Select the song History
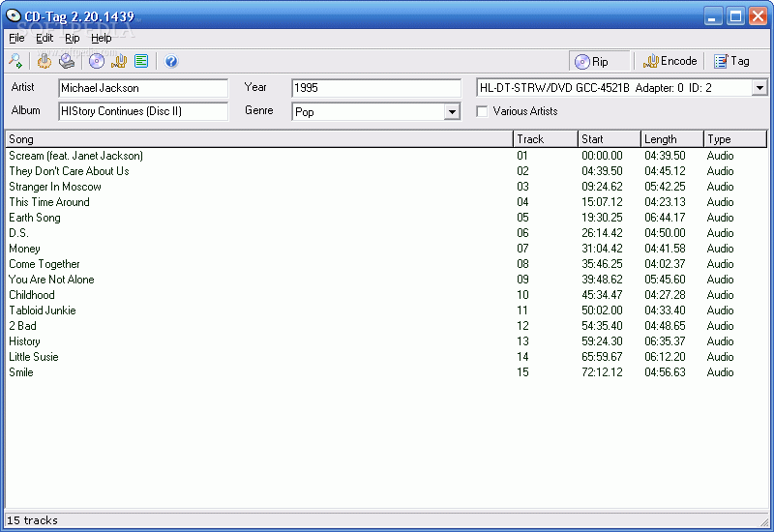Screen dimensions: 774x532 click(x=25, y=341)
